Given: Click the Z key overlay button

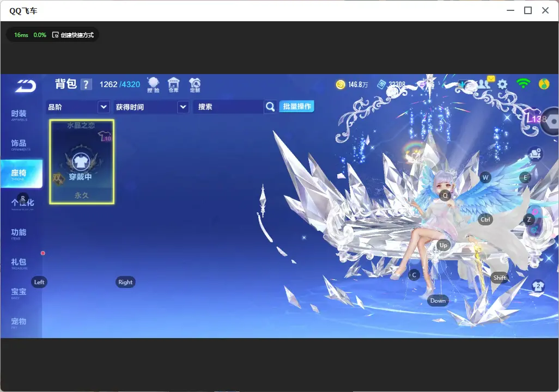Looking at the screenshot, I should (529, 219).
